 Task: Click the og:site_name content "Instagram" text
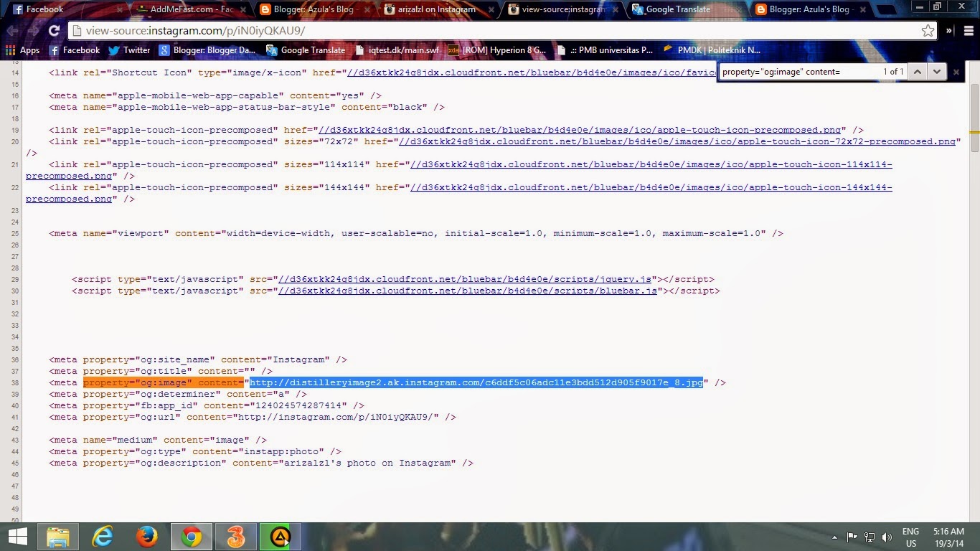pyautogui.click(x=298, y=359)
